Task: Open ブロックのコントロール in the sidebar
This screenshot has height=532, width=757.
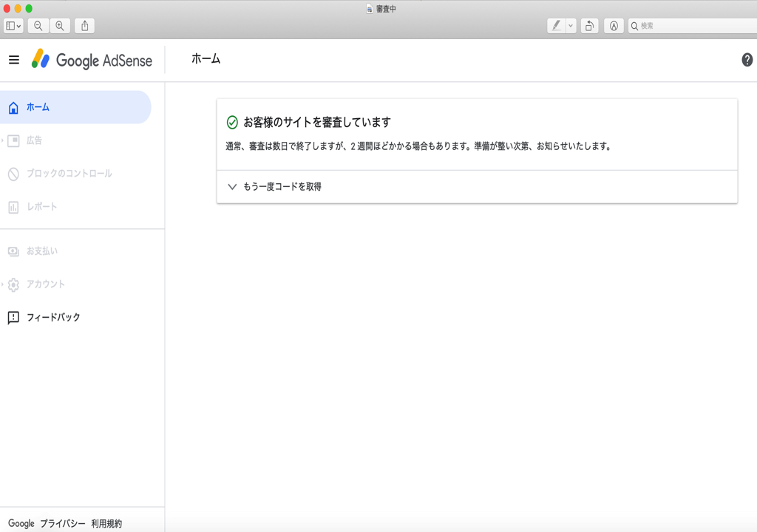Action: coord(69,174)
